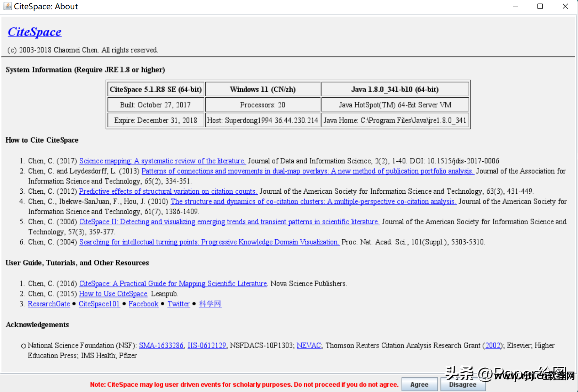
Task: Select 'CiteSpace 5.1.R8 SE (64-bit)' table cell
Action: tap(156, 89)
